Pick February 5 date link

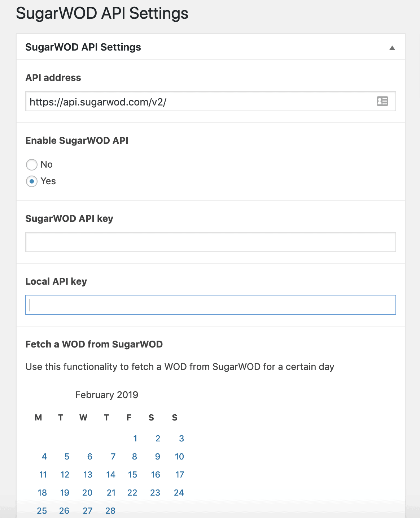point(67,457)
